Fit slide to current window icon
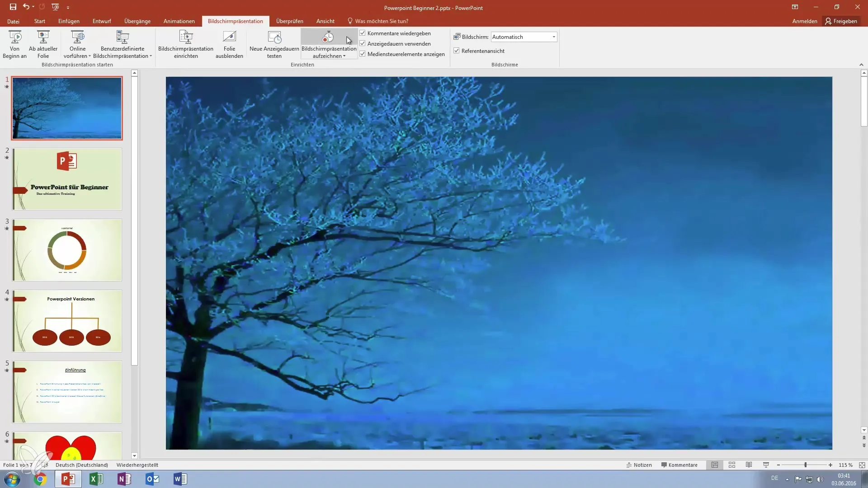This screenshot has height=488, width=868. [x=862, y=465]
